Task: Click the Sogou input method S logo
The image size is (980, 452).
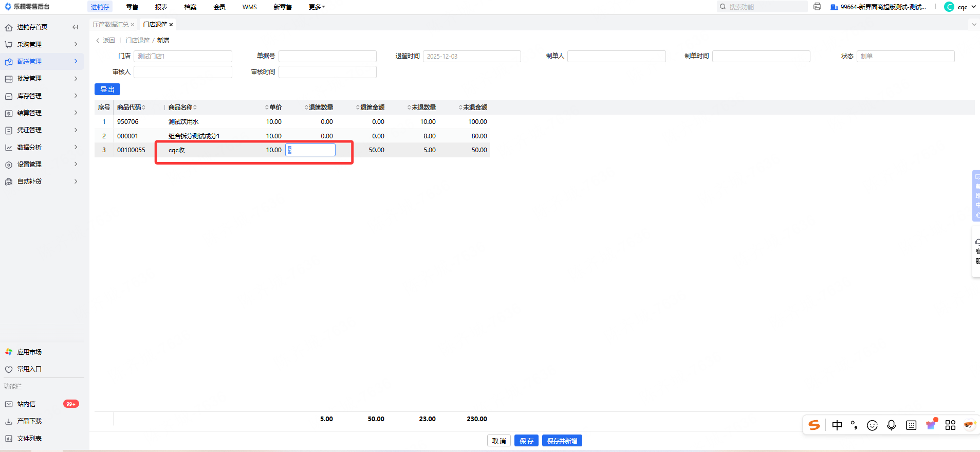Action: (815, 425)
